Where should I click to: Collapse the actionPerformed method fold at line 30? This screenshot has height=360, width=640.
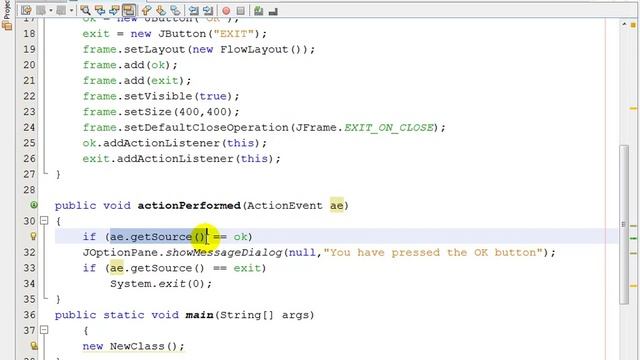(44, 221)
